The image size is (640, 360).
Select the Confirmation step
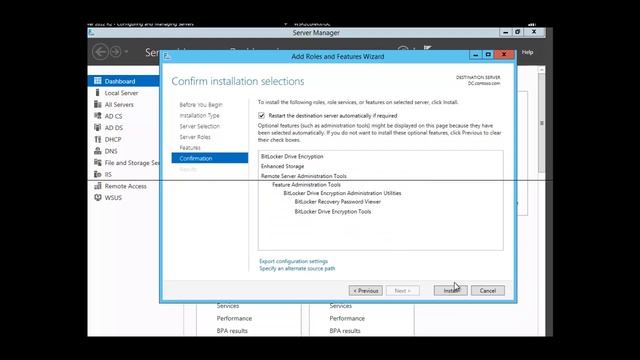click(x=210, y=158)
